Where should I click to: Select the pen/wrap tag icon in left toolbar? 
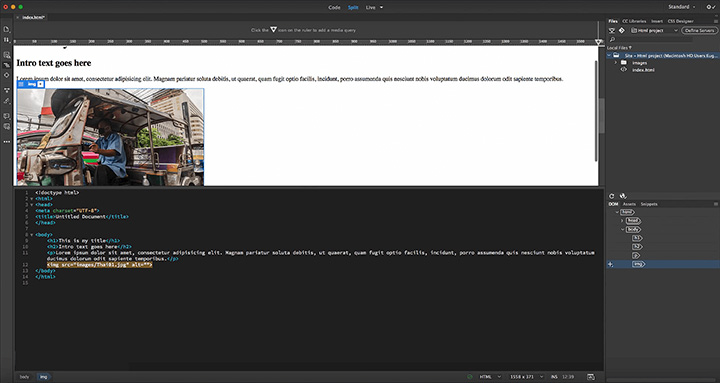click(6, 101)
